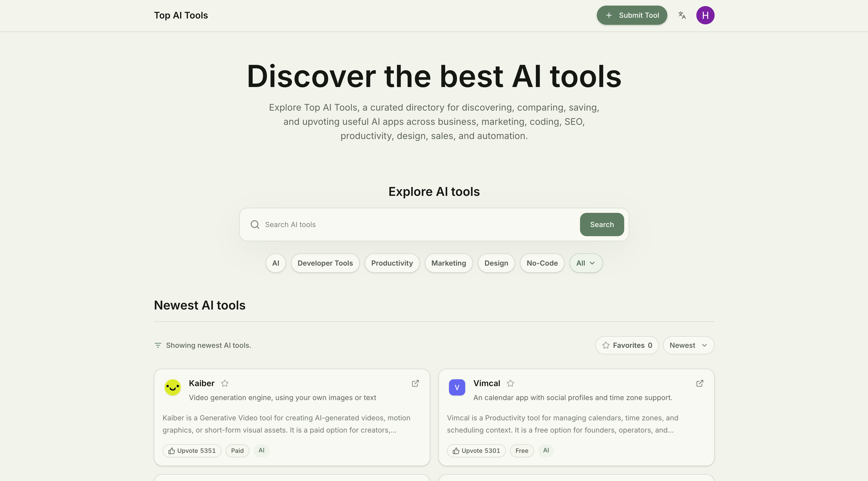
Task: Click the Paid tag on Kaiber
Action: (237, 451)
